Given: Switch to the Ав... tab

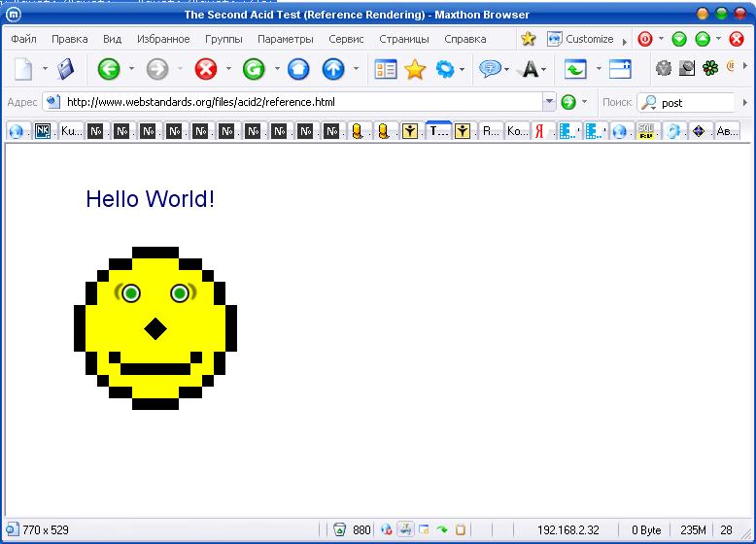Looking at the screenshot, I should coord(727,130).
